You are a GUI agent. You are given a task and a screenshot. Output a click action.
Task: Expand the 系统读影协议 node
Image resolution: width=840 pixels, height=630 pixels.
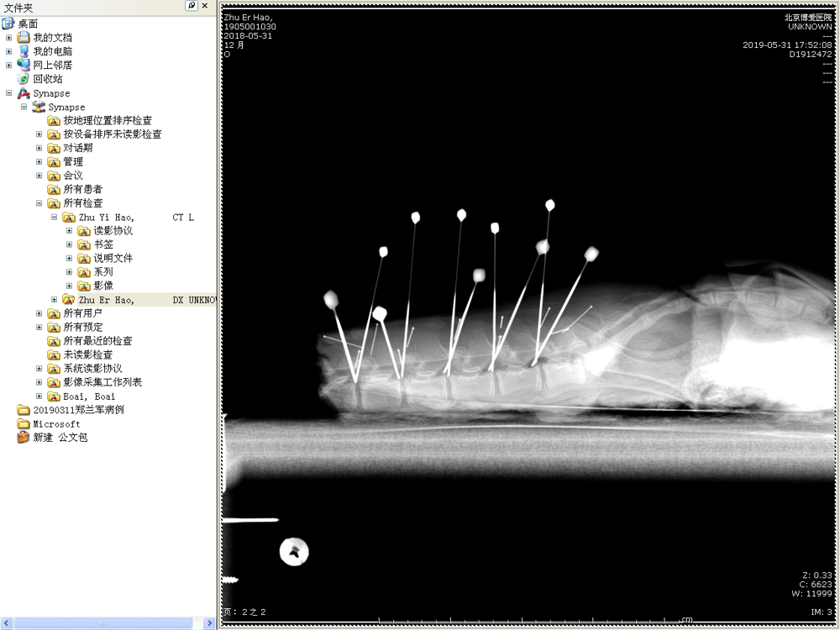pos(39,369)
